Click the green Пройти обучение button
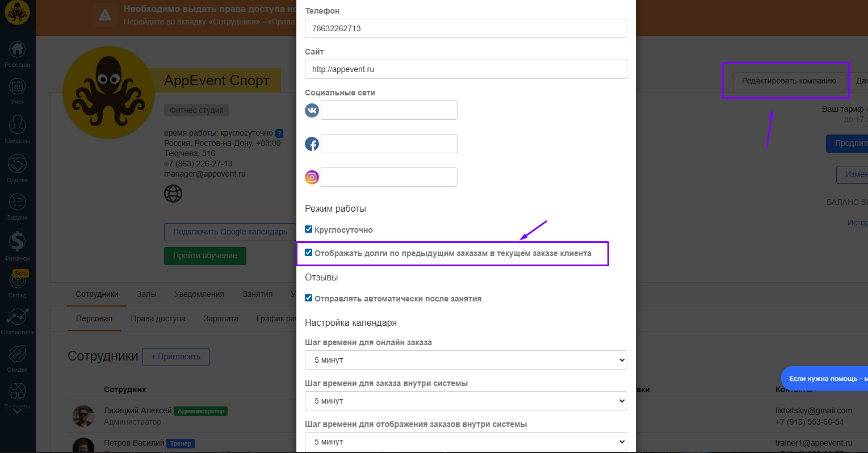Viewport: 868px width, 453px height. pos(205,255)
